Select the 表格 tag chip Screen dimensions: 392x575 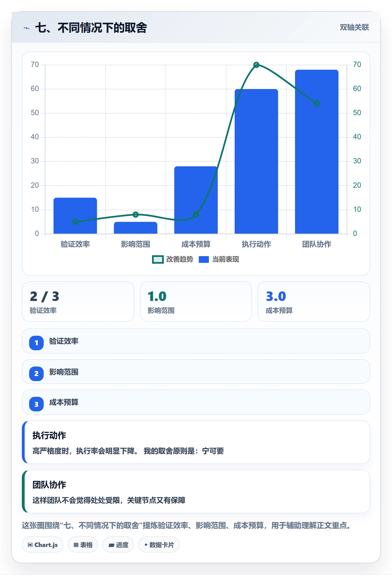(83, 545)
